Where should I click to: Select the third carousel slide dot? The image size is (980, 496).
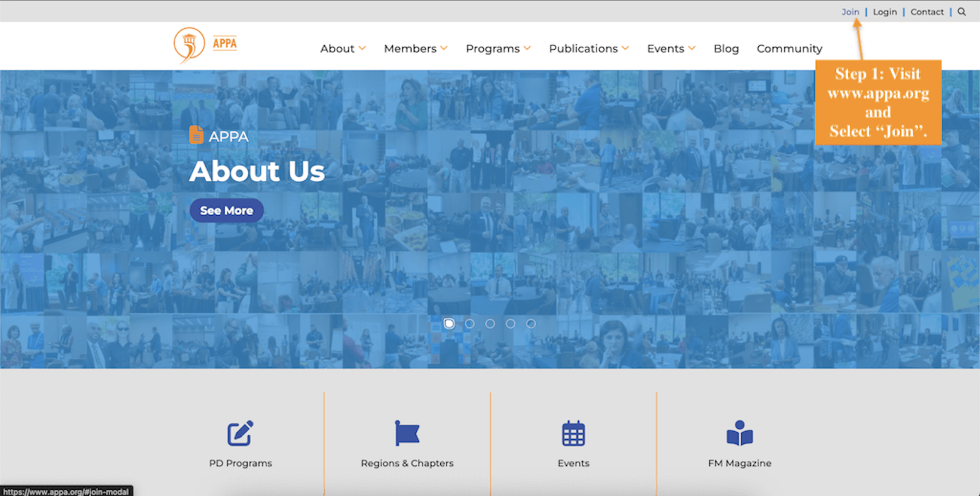point(490,324)
